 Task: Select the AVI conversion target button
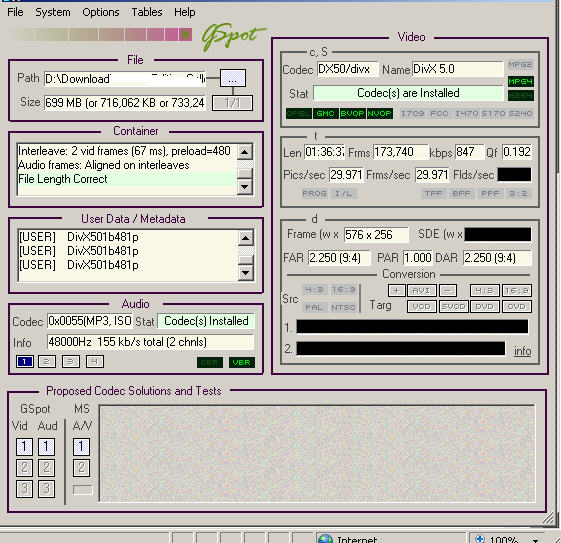coord(421,290)
